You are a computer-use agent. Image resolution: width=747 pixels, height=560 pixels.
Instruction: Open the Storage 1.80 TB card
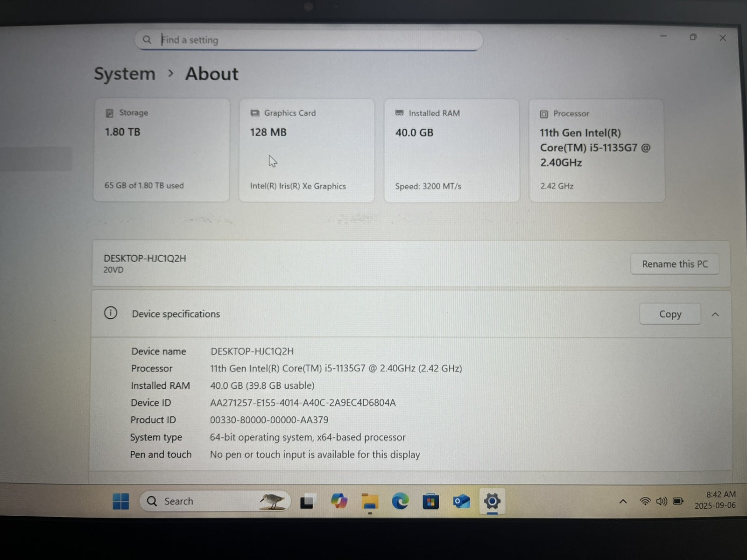pyautogui.click(x=162, y=150)
